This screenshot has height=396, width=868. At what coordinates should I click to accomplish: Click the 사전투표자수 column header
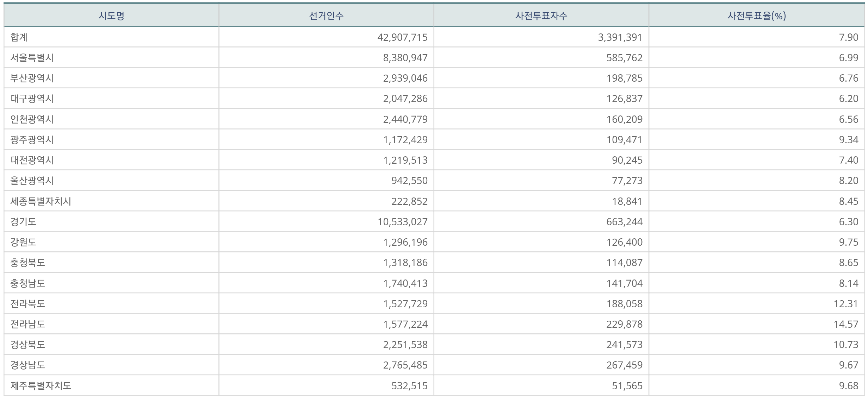pyautogui.click(x=541, y=16)
